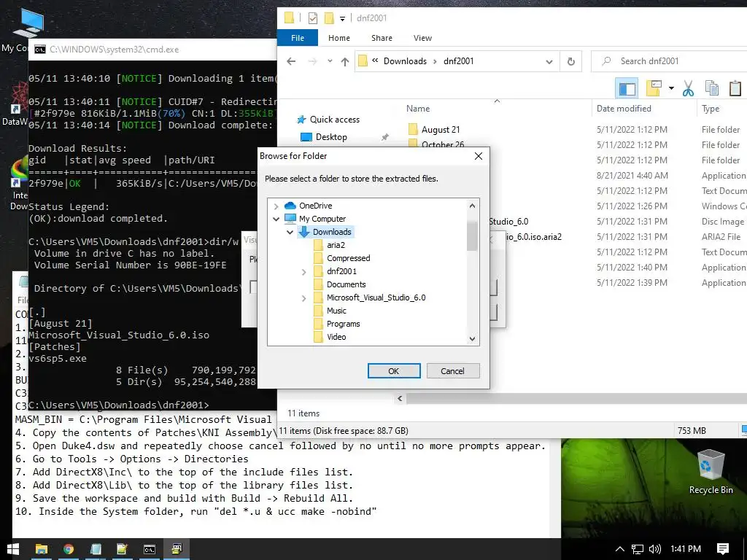The width and height of the screenshot is (747, 560).
Task: Click dnf2001 in the address bar breadcrumb
Action: [x=458, y=61]
